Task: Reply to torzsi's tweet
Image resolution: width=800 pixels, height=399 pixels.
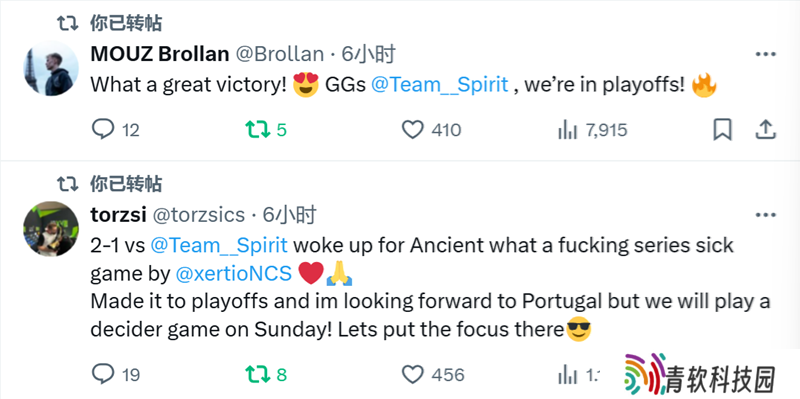Action: coord(116,375)
